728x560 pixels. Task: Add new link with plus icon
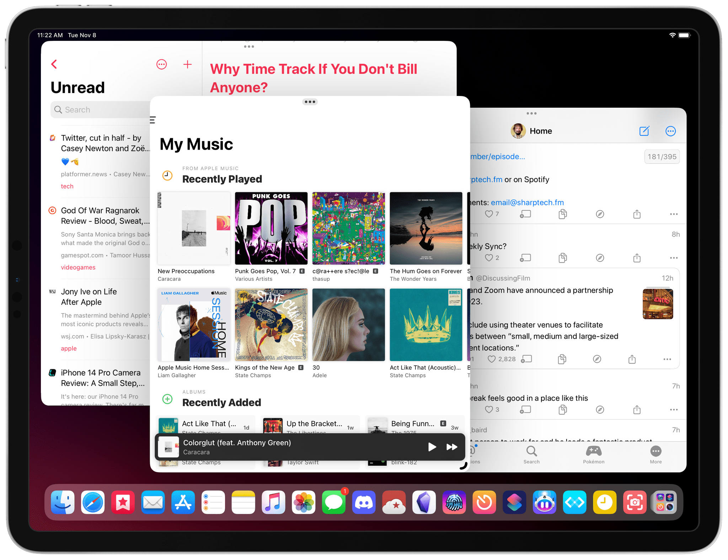(x=187, y=64)
